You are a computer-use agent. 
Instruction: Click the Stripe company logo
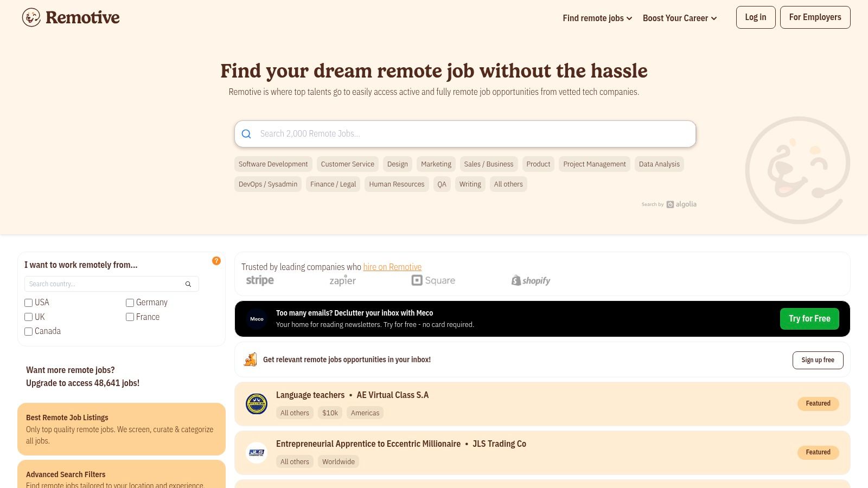260,280
